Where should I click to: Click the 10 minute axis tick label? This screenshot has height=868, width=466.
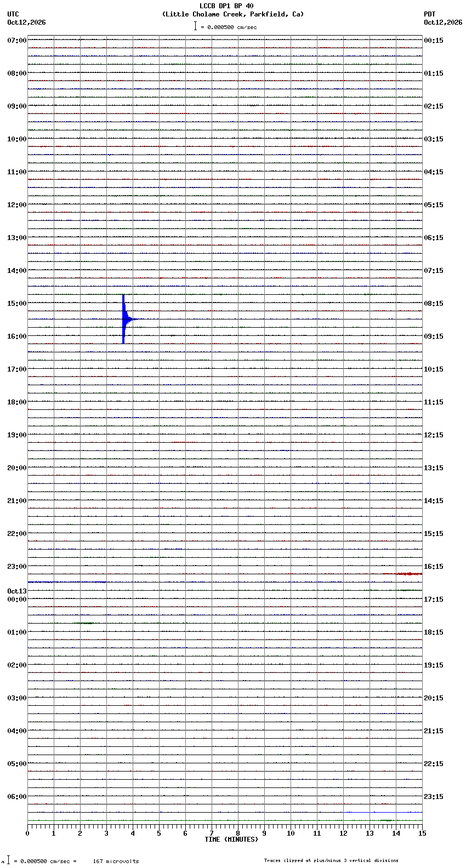(x=291, y=833)
